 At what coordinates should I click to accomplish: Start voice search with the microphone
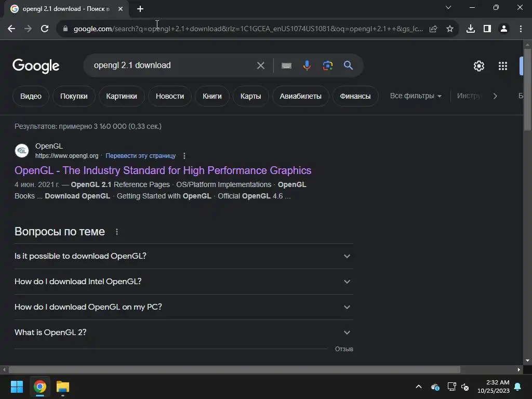(x=307, y=65)
